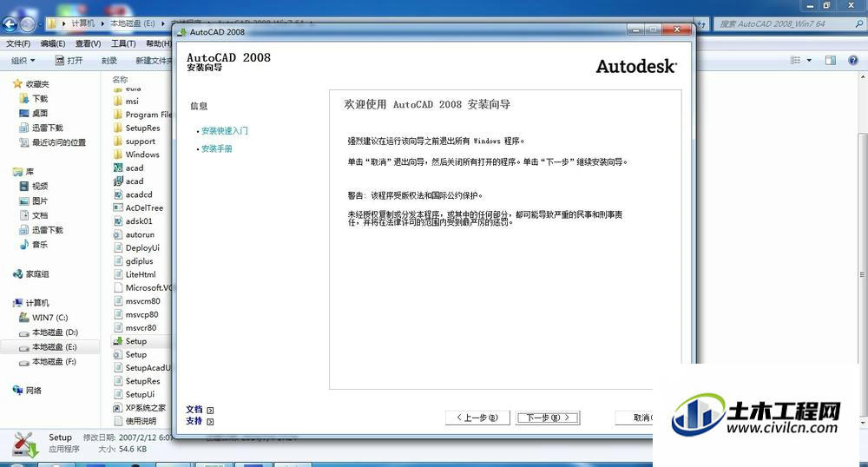Click 计算机 in the address bar
The height and width of the screenshot is (467, 868).
click(83, 23)
